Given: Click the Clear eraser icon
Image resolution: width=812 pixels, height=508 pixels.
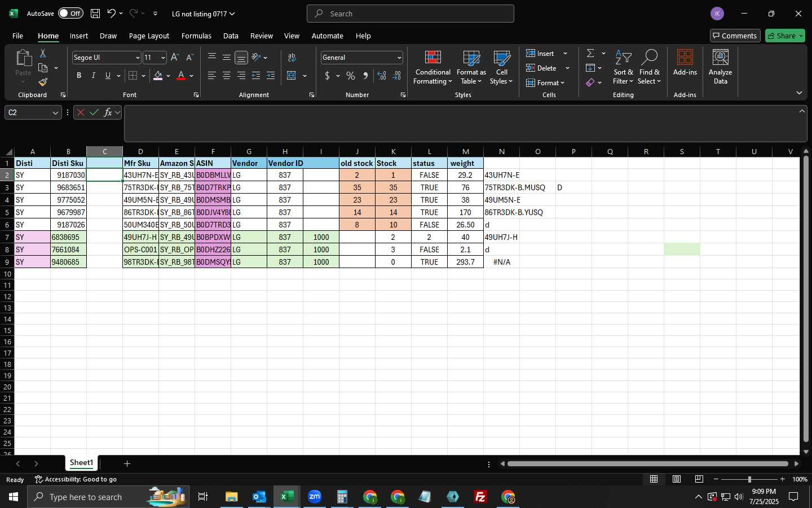Looking at the screenshot, I should tap(590, 82).
